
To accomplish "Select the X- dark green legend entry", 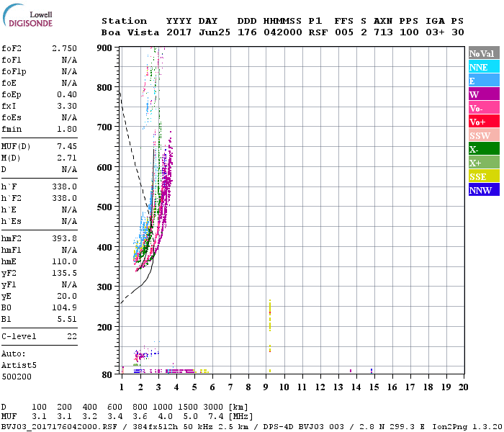I will 482,149.
